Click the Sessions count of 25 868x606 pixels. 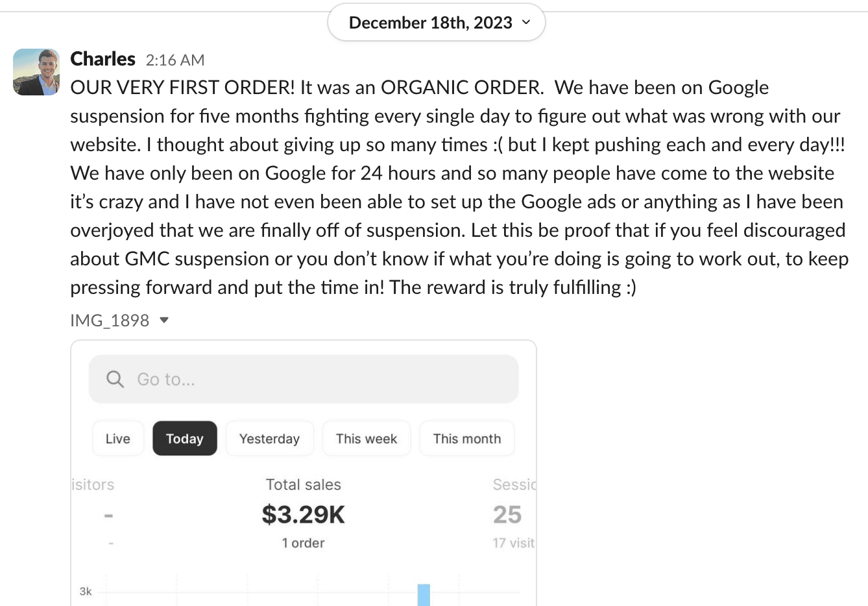(x=507, y=515)
